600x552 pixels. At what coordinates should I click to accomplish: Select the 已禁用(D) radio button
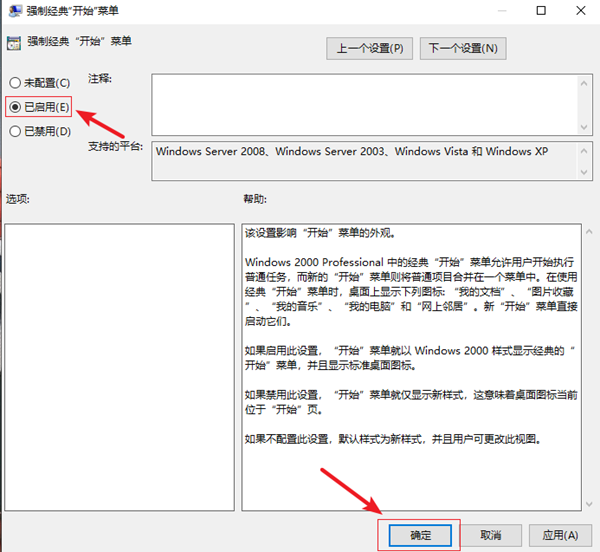pyautogui.click(x=40, y=131)
